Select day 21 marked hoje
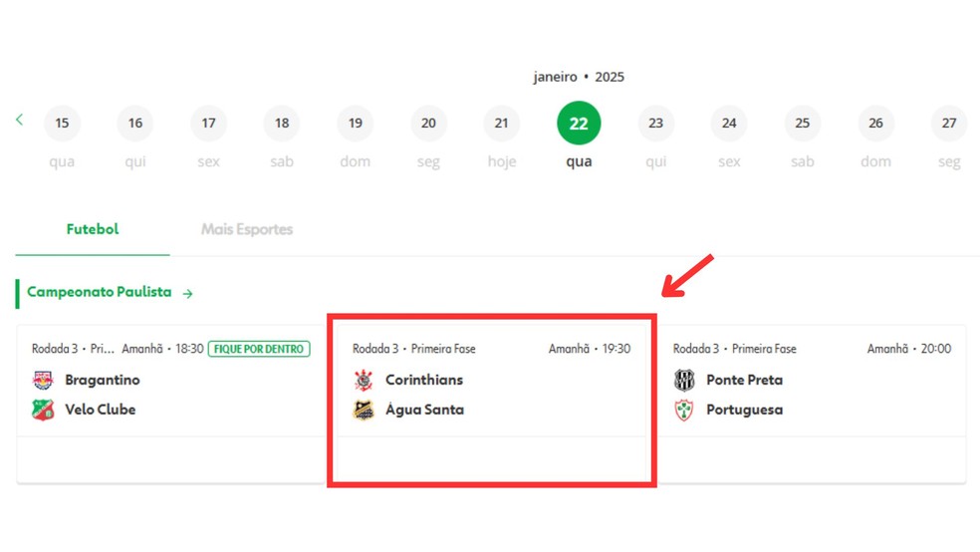Viewport: 980px width, 552px height. (x=501, y=124)
